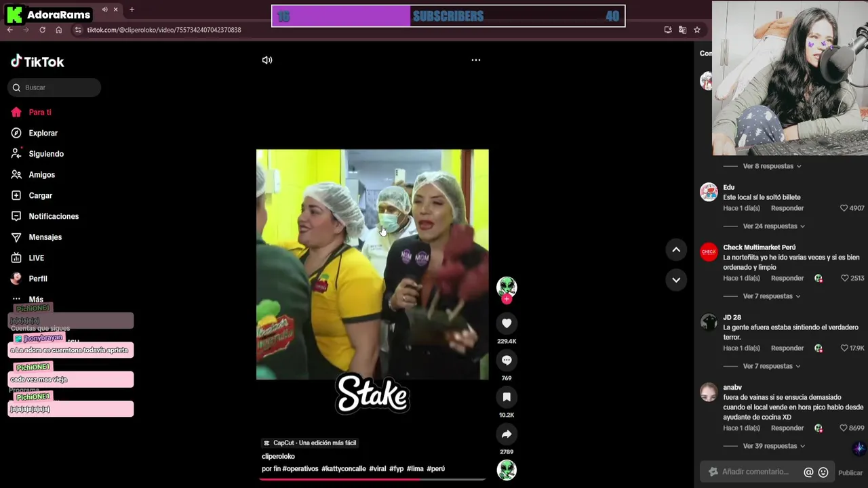Open comments via the speech bubble icon
The width and height of the screenshot is (868, 488).
[507, 360]
